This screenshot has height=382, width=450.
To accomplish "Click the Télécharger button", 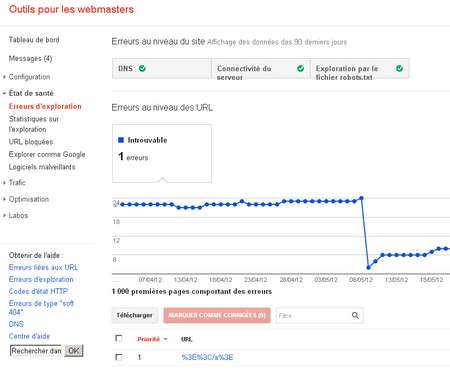I will pos(134,315).
